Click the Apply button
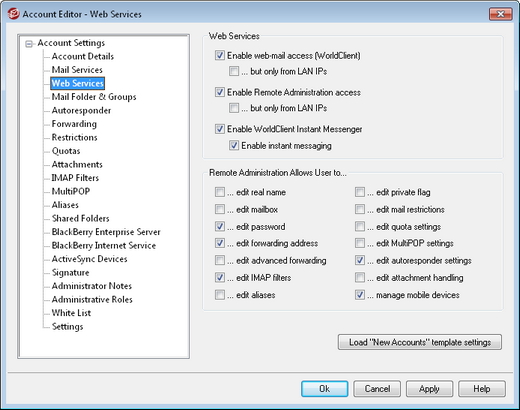Screen dimensions: 520x410 pos(429,389)
